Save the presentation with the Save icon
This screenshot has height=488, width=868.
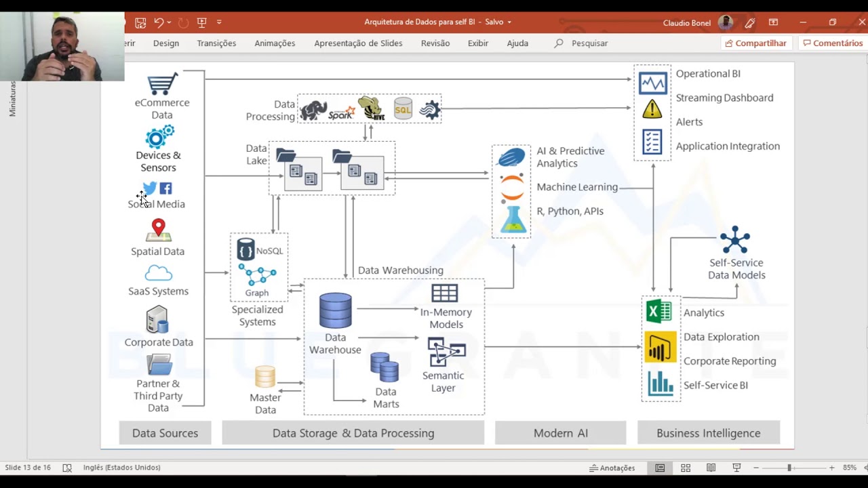point(140,22)
